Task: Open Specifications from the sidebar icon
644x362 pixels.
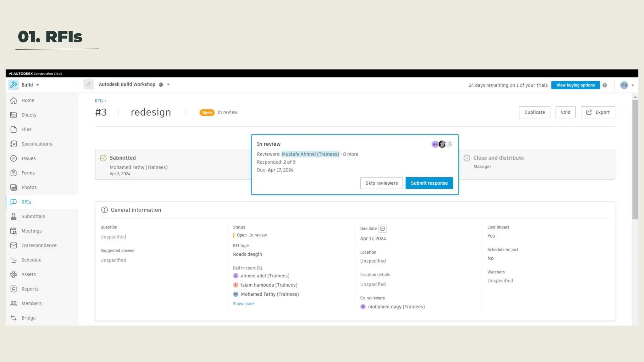Action: tap(14, 144)
